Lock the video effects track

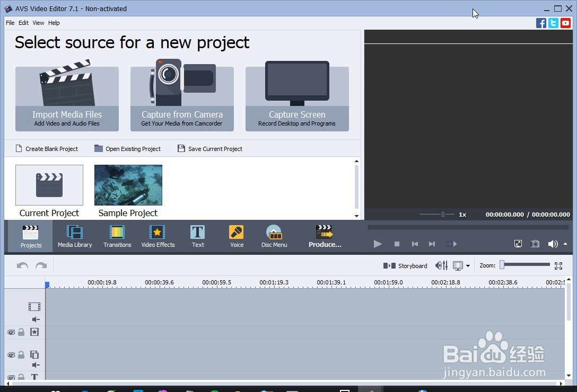click(21, 332)
